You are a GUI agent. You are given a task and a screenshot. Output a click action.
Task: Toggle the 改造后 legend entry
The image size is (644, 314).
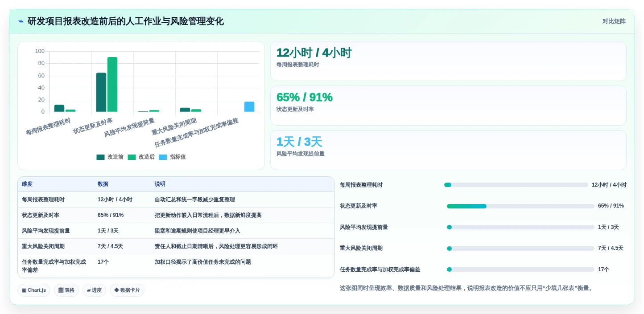pos(141,157)
